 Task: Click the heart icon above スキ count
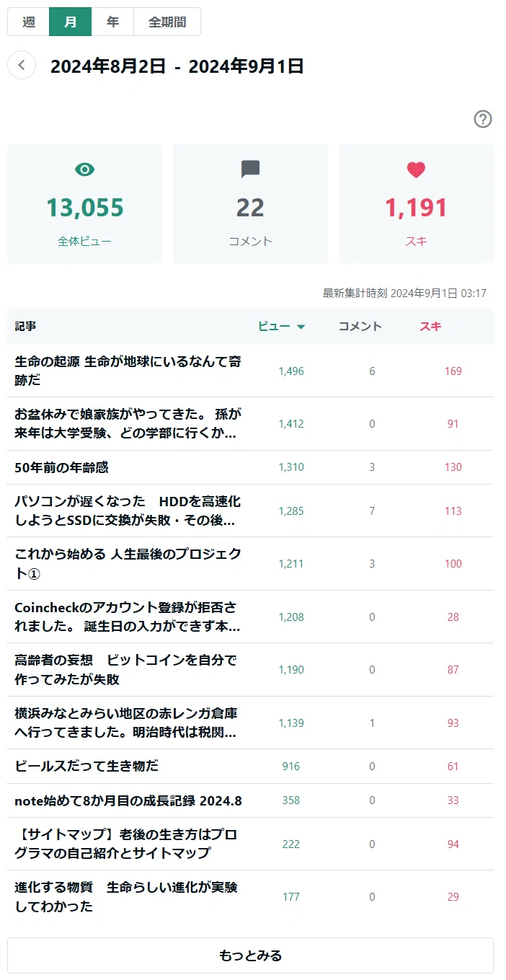click(x=416, y=170)
